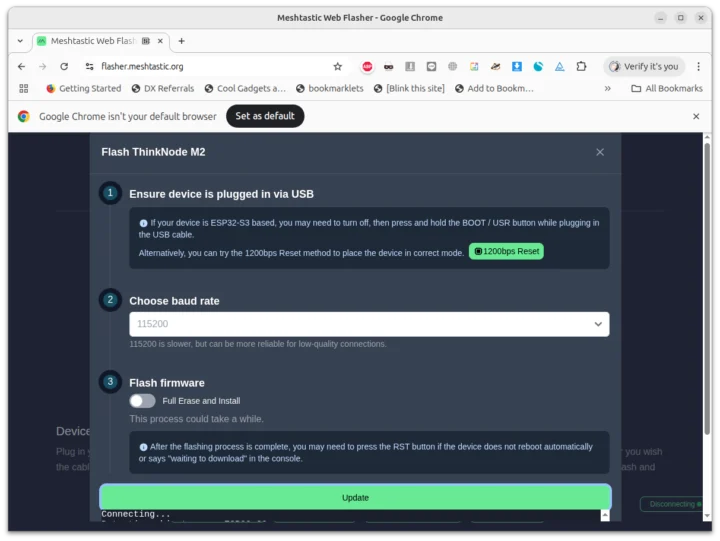Show hidden bookmarks with double chevron
The height and width of the screenshot is (541, 720).
click(x=608, y=88)
